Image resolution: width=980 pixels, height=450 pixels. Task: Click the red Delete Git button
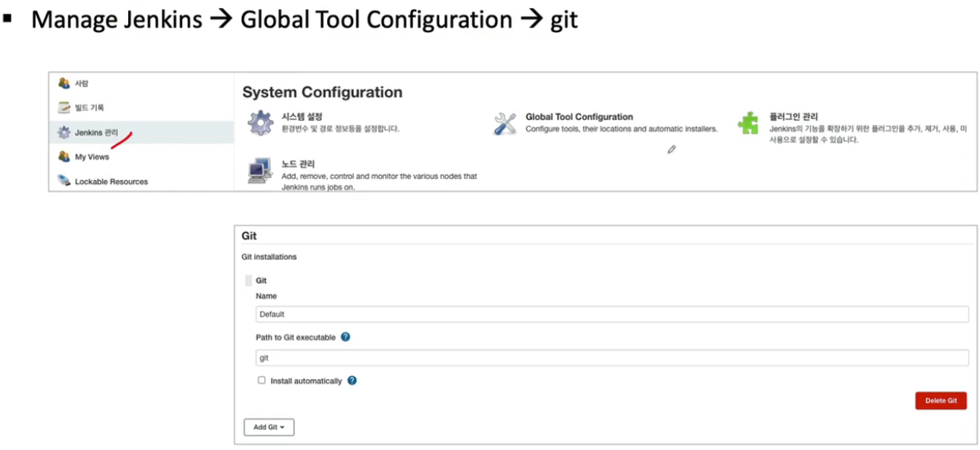941,401
